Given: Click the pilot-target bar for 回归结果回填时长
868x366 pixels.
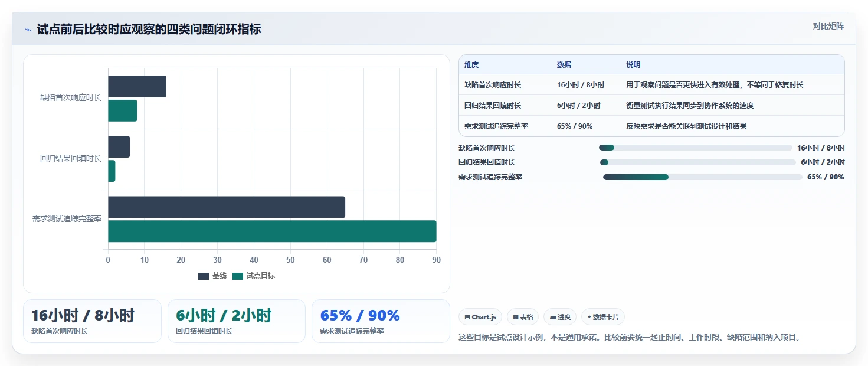Looking at the screenshot, I should pos(112,171).
